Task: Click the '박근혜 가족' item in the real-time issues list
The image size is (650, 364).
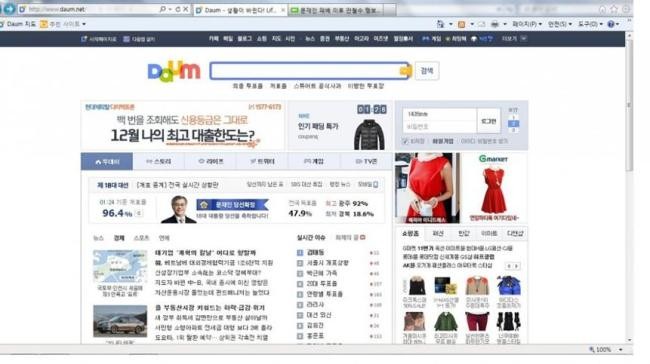Action: 322,273
